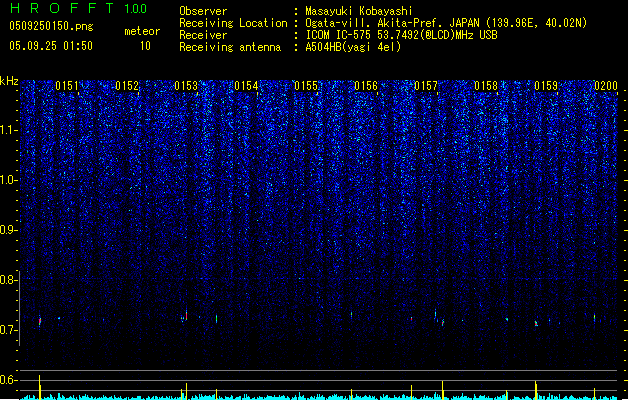Image resolution: width=629 pixels, height=400 pixels.
Task: Click the HROFFT program title
Action: point(62,8)
